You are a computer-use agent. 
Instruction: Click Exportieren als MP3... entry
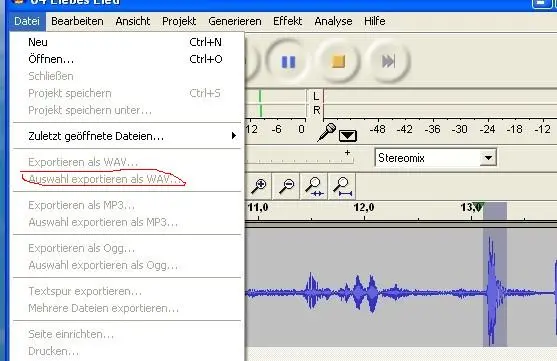click(127, 205)
